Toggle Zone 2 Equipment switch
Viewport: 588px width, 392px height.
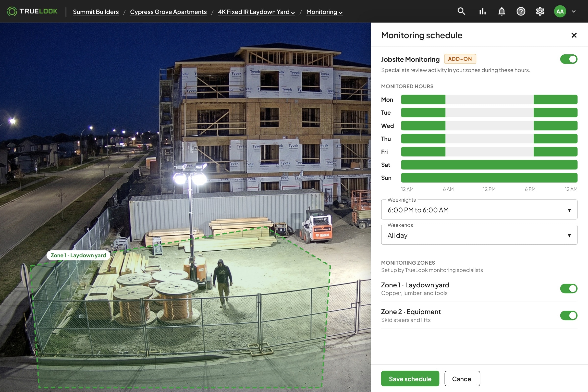coord(568,316)
